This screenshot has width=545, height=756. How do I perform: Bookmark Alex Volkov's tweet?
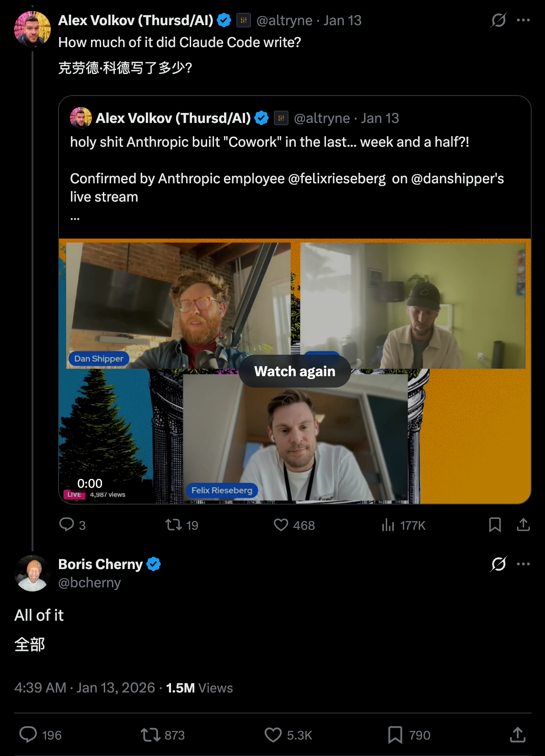[x=495, y=525]
